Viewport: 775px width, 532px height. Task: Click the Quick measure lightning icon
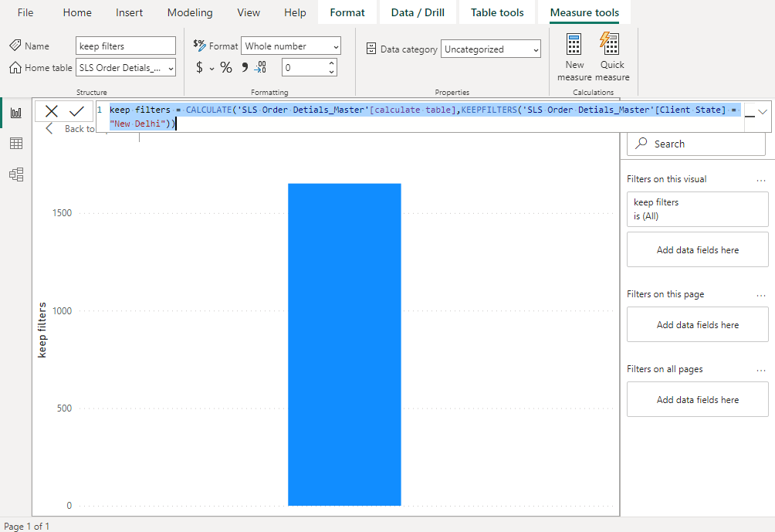[x=609, y=44]
